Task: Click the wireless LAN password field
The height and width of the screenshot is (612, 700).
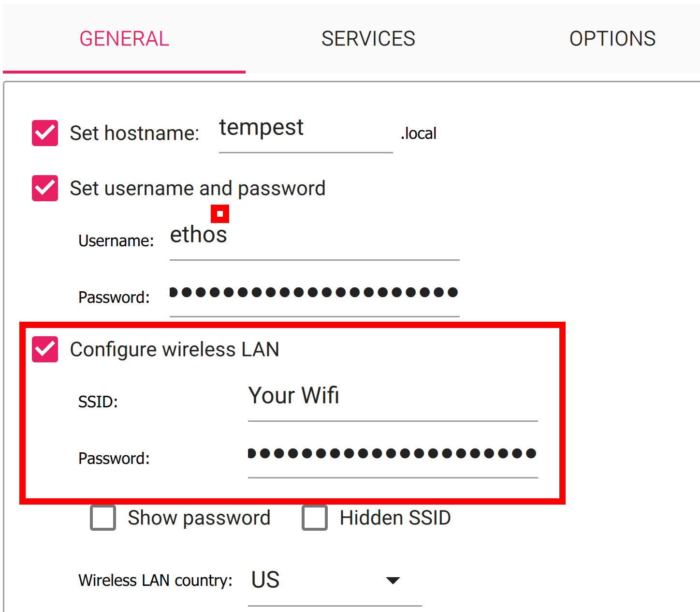Action: pyautogui.click(x=393, y=454)
